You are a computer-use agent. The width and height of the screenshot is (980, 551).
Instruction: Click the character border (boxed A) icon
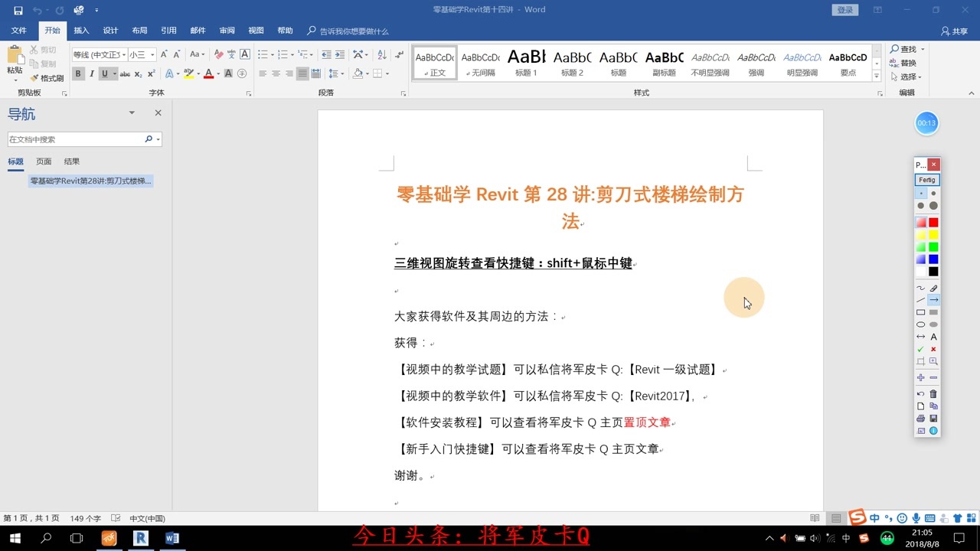(245, 54)
